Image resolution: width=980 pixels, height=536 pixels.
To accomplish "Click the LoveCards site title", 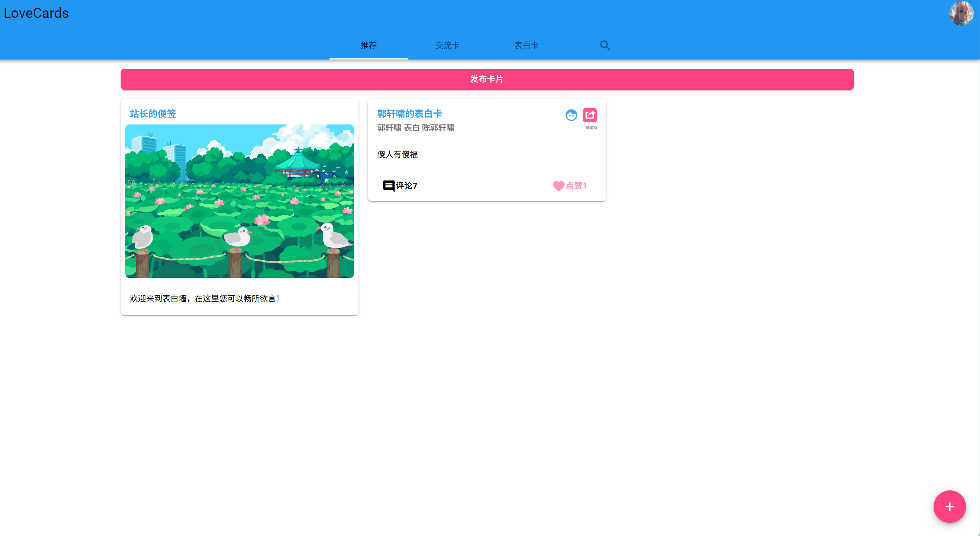I will point(36,13).
